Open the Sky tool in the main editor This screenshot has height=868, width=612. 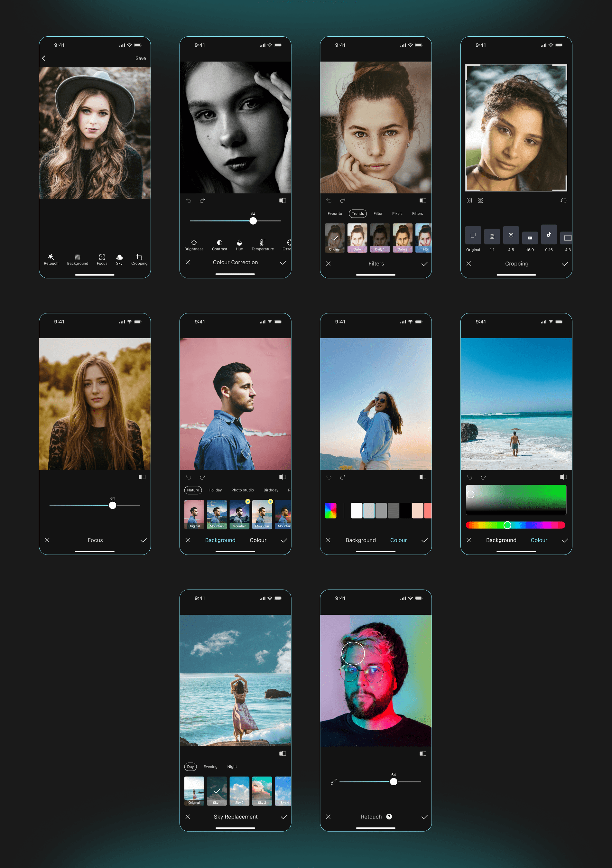point(119,259)
